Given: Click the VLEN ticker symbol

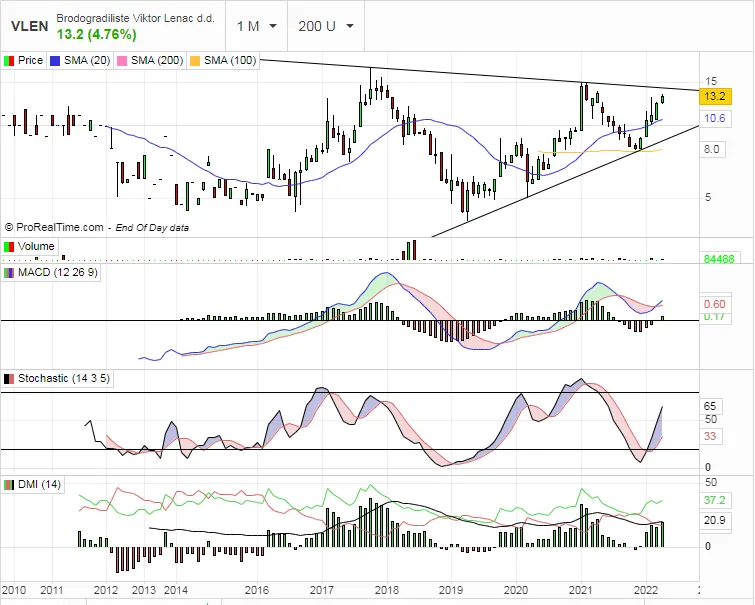Looking at the screenshot, I should tap(26, 27).
